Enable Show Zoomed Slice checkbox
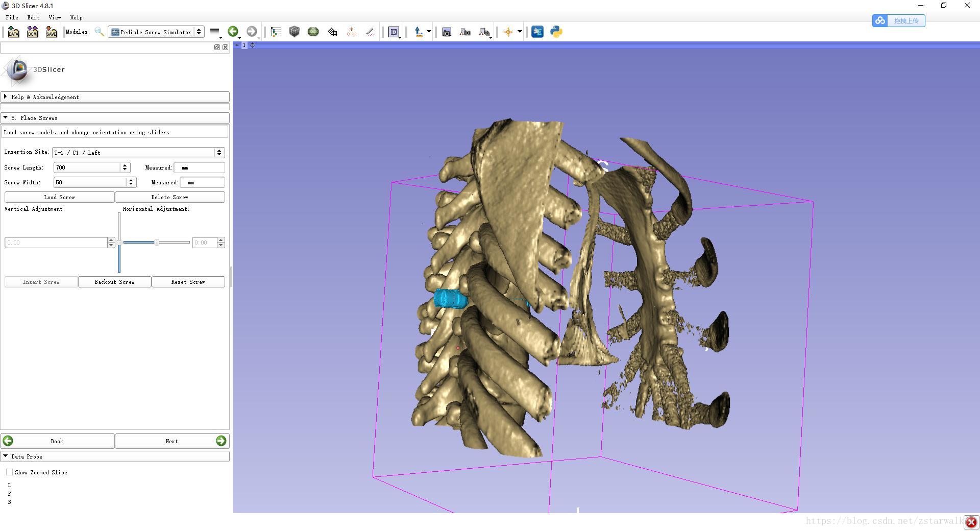Screen dimensions: 980x531 pyautogui.click(x=9, y=472)
